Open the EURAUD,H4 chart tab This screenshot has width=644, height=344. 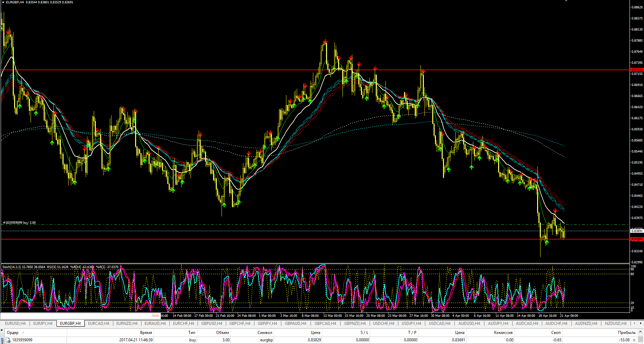tap(155, 324)
